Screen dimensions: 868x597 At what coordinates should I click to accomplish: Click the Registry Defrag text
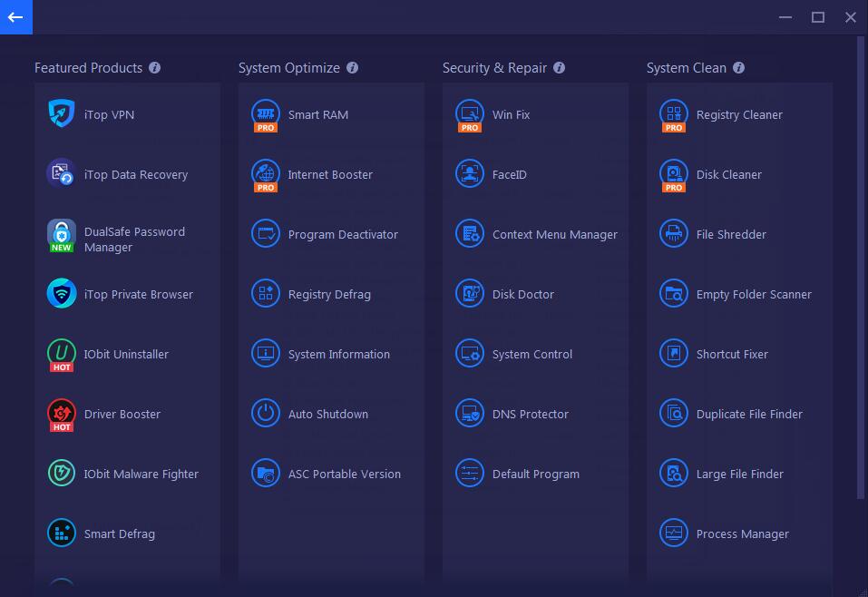[x=329, y=295]
